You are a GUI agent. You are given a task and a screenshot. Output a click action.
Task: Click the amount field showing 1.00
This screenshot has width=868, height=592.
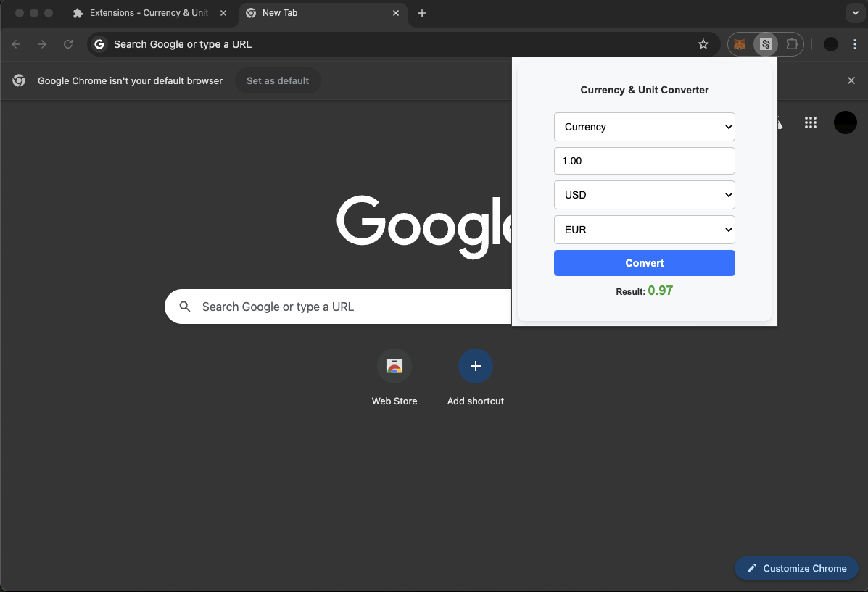(644, 161)
